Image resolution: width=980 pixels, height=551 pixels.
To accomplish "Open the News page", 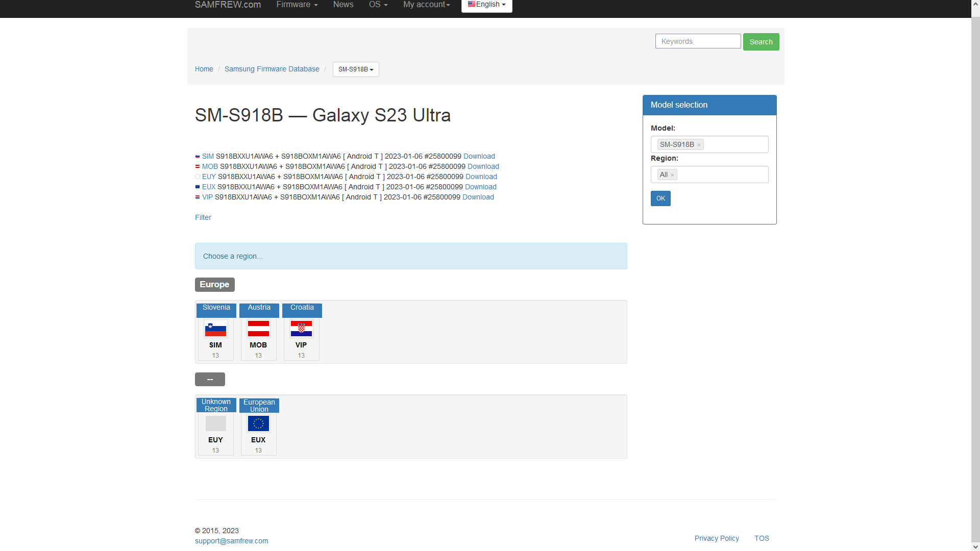I will click(343, 5).
